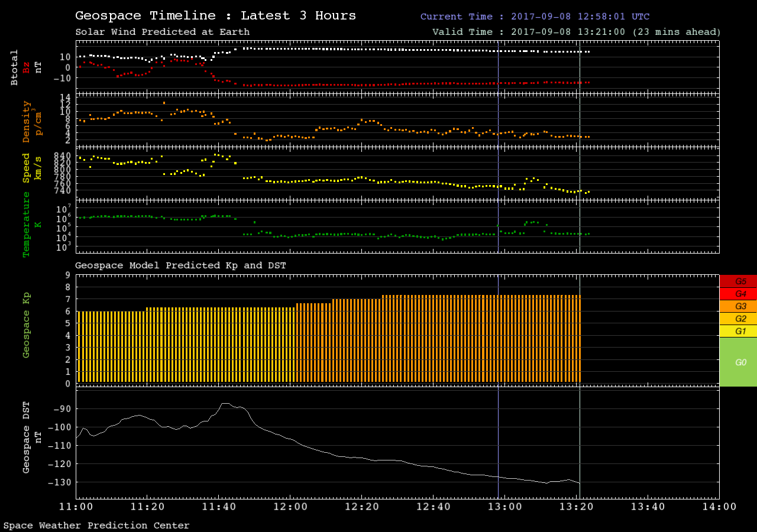
Task: Click the red Bz axis label
Action: pyautogui.click(x=26, y=67)
